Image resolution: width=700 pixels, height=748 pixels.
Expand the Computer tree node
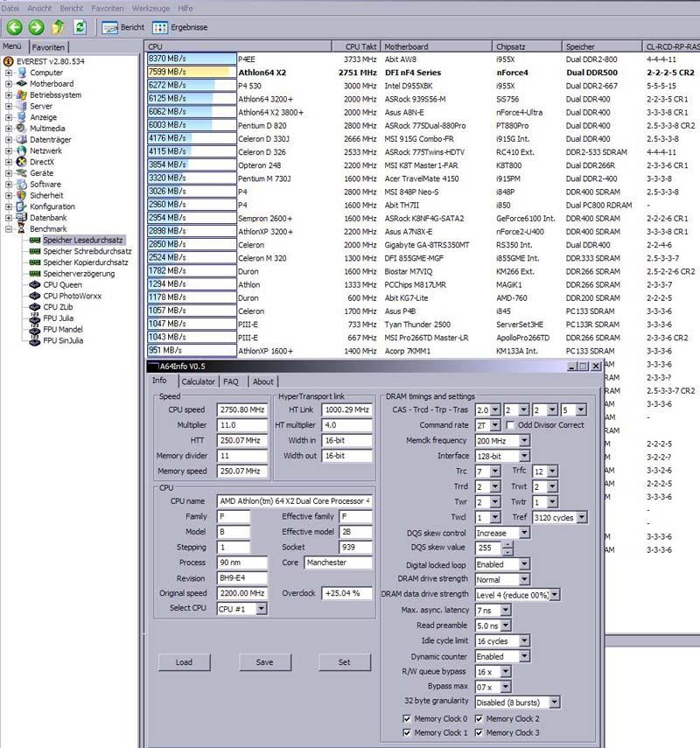point(9,73)
